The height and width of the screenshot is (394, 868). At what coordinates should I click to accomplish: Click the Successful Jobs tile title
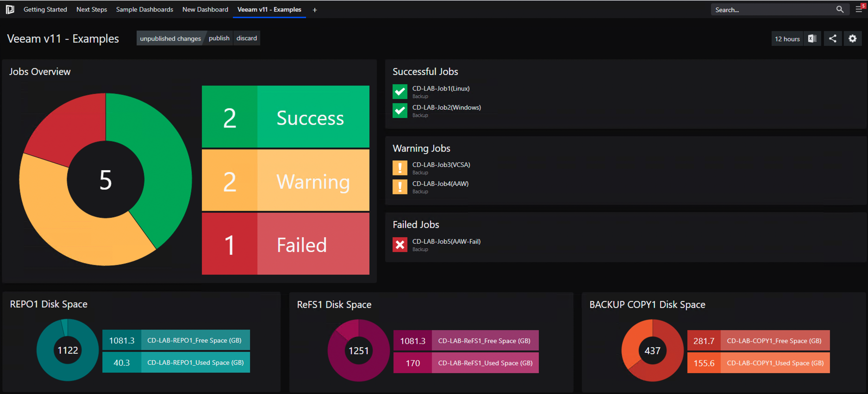click(425, 72)
